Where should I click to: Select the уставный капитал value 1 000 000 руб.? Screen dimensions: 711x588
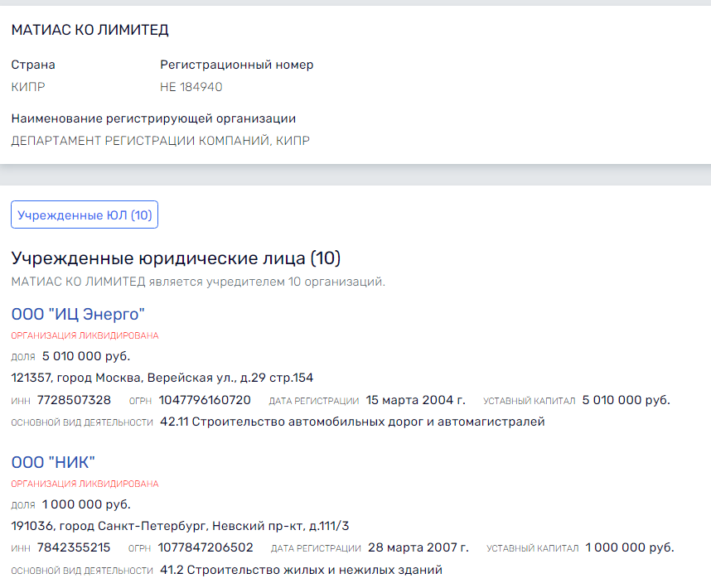[630, 547]
